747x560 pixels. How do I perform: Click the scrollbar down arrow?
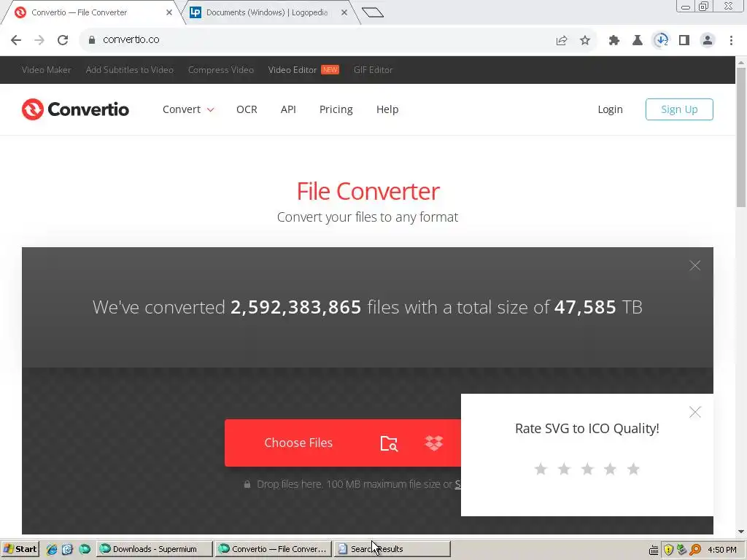[741, 532]
